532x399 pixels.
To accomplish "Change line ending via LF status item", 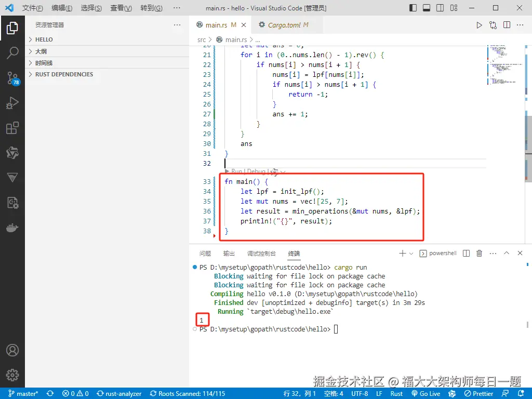I will (x=379, y=394).
